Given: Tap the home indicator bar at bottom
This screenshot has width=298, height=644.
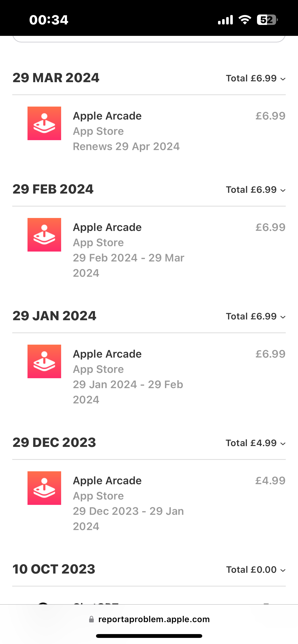Looking at the screenshot, I should tap(149, 636).
